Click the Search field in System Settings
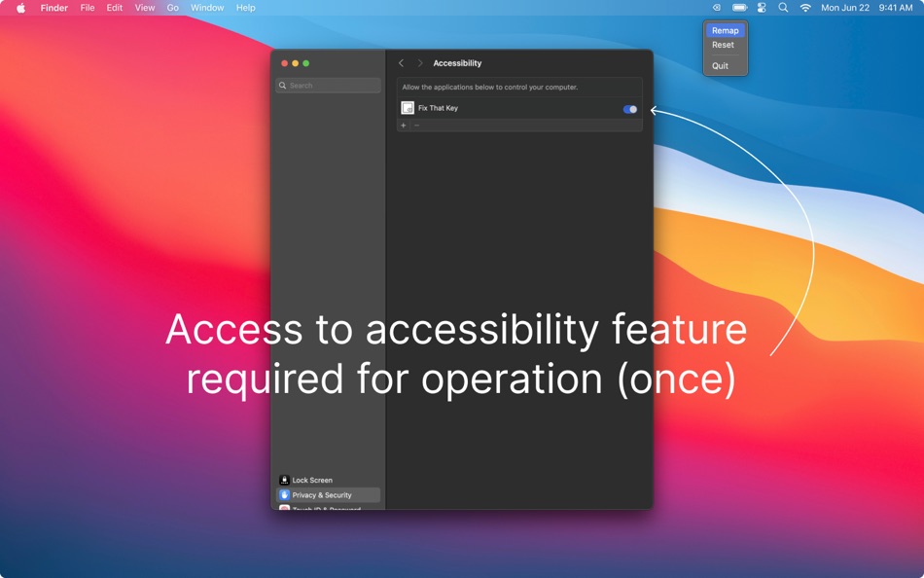The image size is (924, 578). [x=326, y=85]
